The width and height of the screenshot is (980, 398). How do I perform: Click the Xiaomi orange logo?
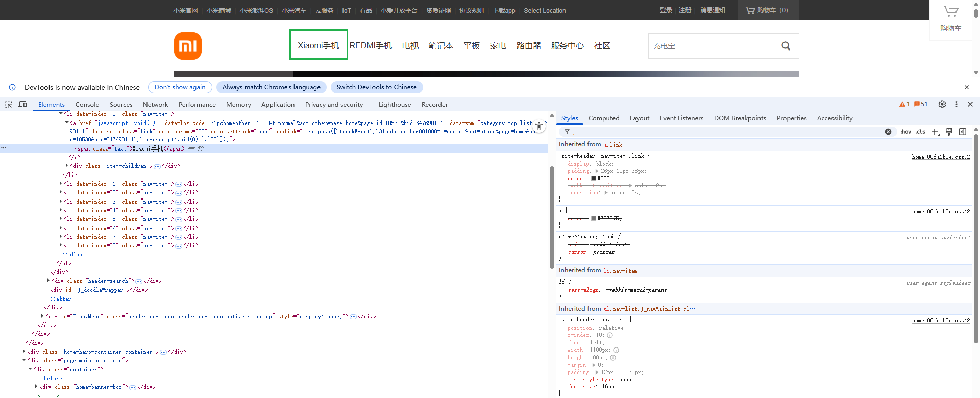click(x=188, y=46)
